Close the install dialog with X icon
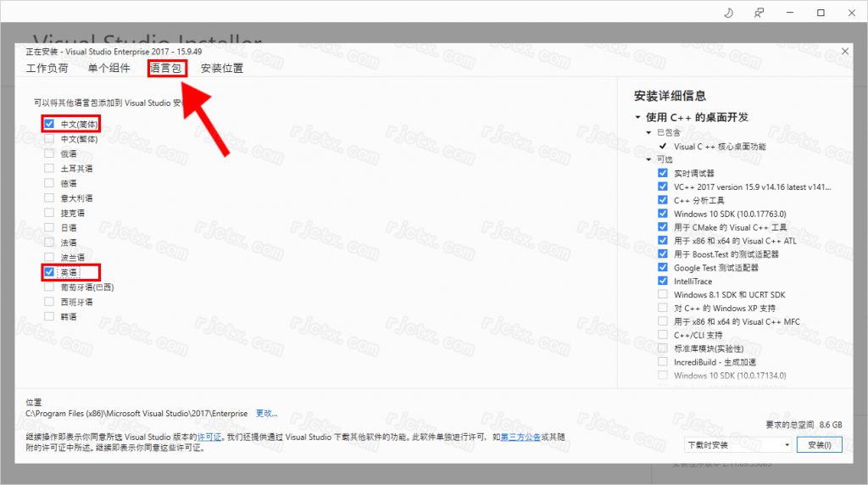 tap(844, 52)
